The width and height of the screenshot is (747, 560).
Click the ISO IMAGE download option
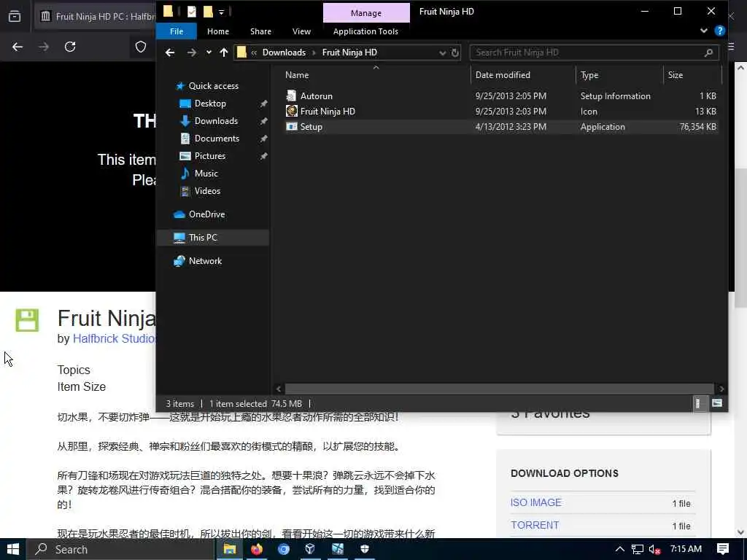pyautogui.click(x=536, y=502)
